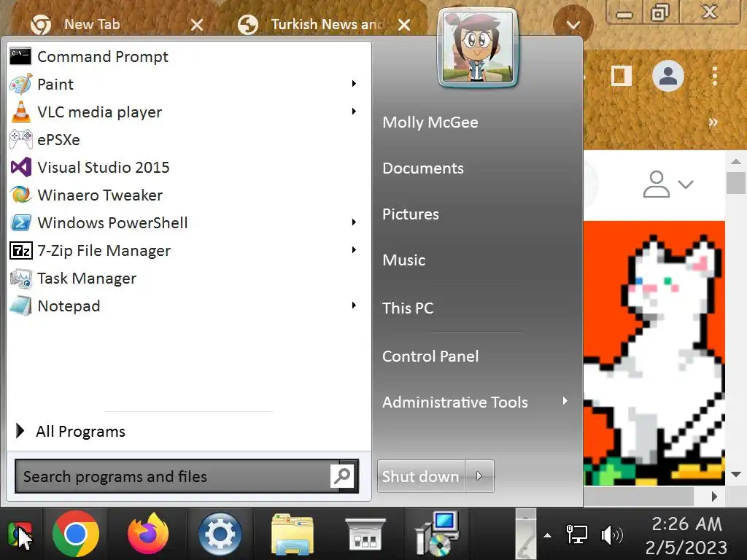Open Command Prompt from Start menu

coord(189,57)
